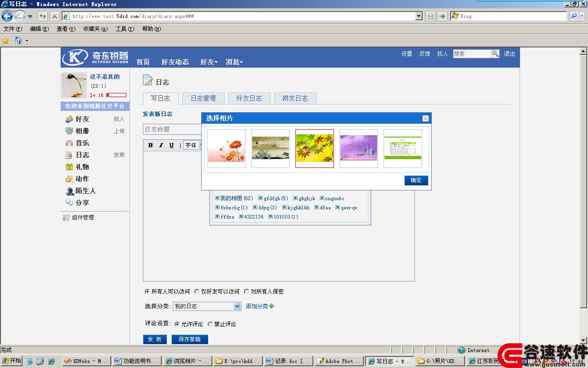Click the 陌生人 silhouette icon in the sidebar
Viewport: 588px width, 368px height.
[69, 191]
